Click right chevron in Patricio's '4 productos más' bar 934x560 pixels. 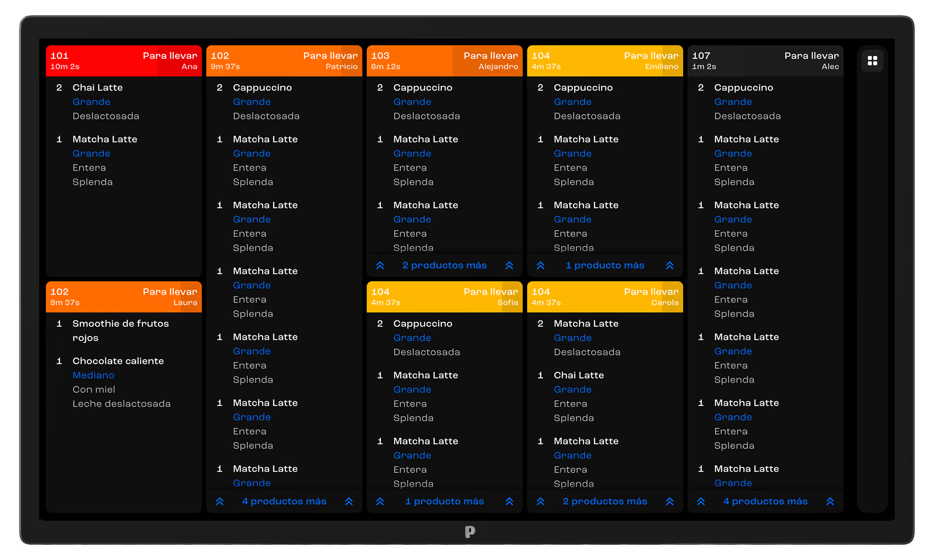click(349, 501)
